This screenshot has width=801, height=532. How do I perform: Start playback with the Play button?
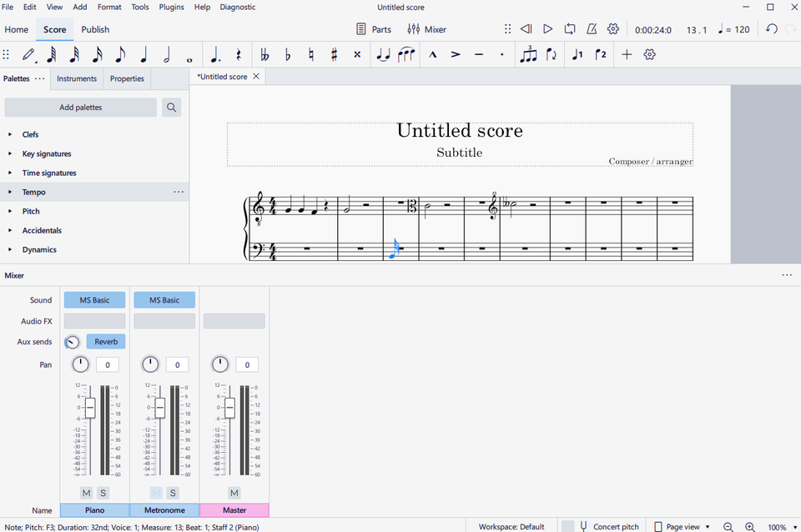click(547, 28)
